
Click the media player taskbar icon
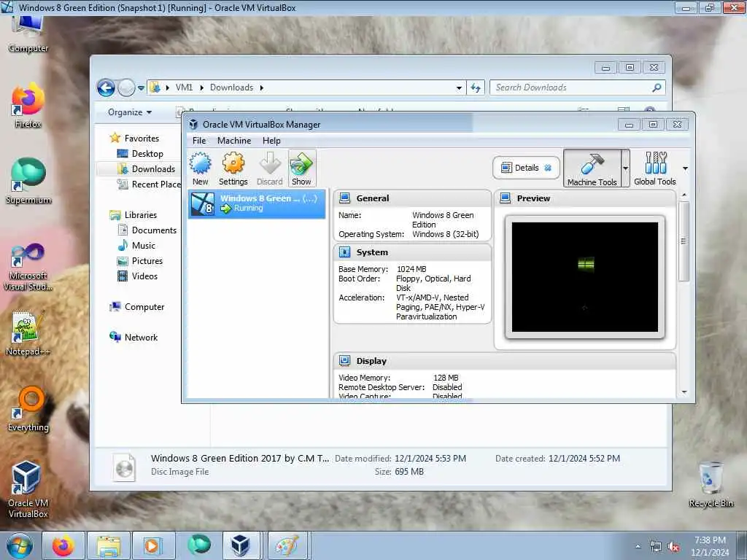pyautogui.click(x=153, y=545)
